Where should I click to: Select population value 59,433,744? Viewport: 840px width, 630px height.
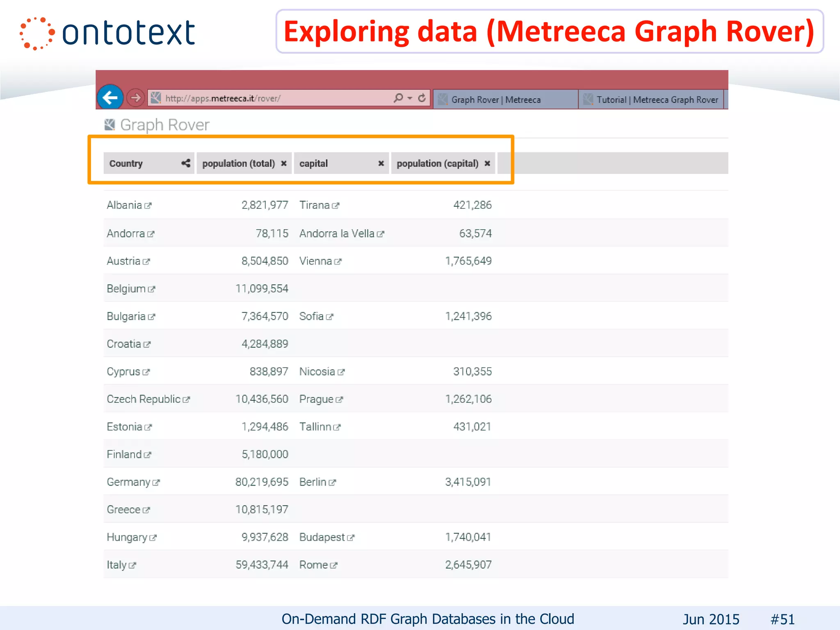(262, 565)
